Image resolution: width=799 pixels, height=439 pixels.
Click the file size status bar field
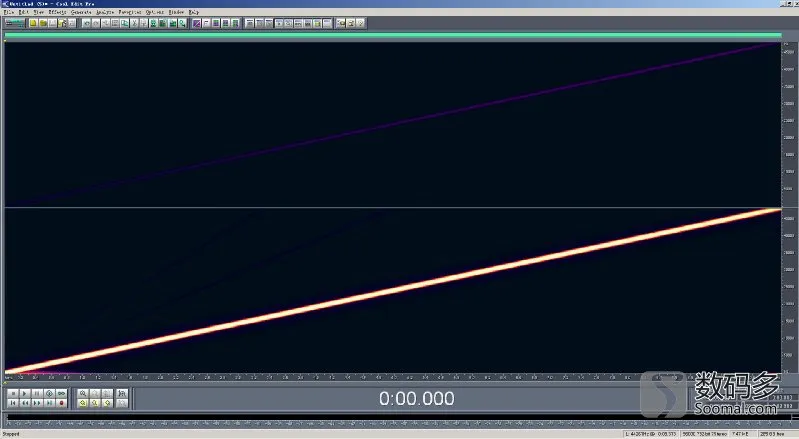[743, 434]
